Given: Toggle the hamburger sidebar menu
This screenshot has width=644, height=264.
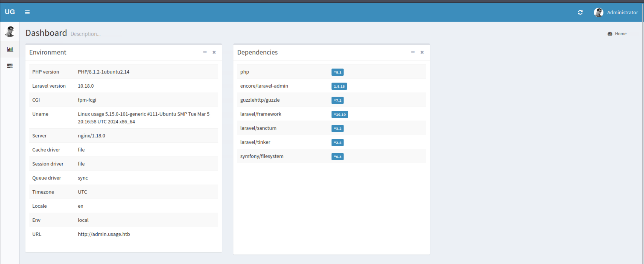Looking at the screenshot, I should pyautogui.click(x=27, y=12).
